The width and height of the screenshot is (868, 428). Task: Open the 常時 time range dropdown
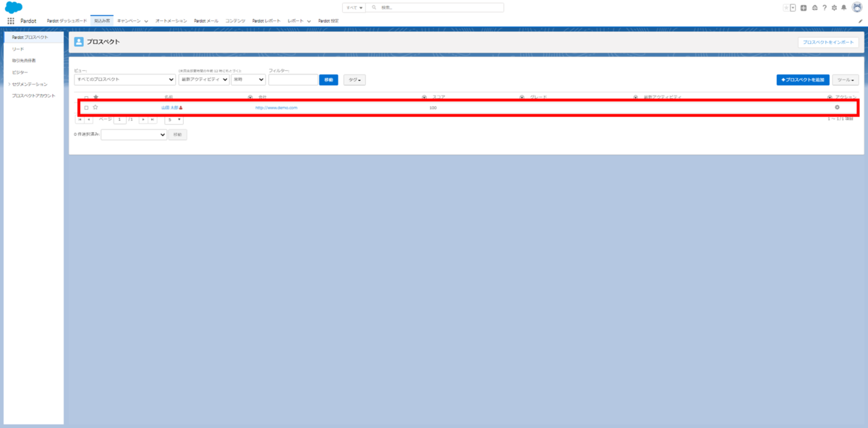pos(248,80)
